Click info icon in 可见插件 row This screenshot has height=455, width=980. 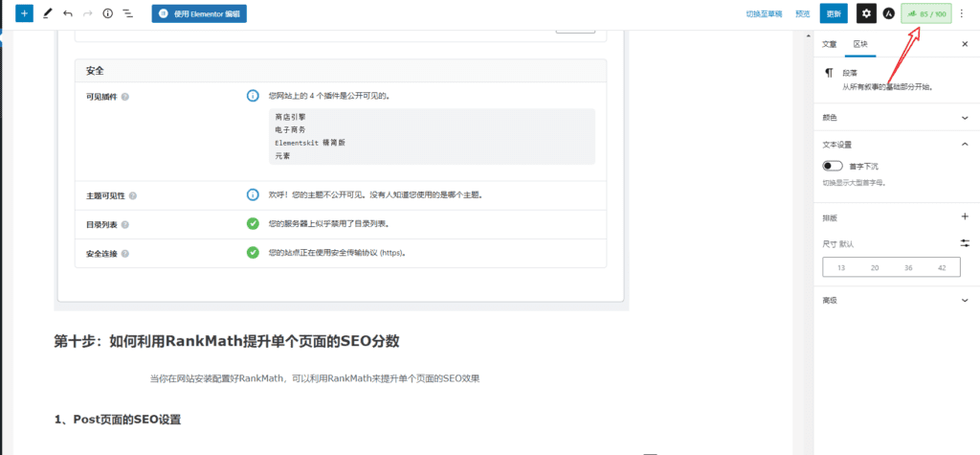(253, 96)
